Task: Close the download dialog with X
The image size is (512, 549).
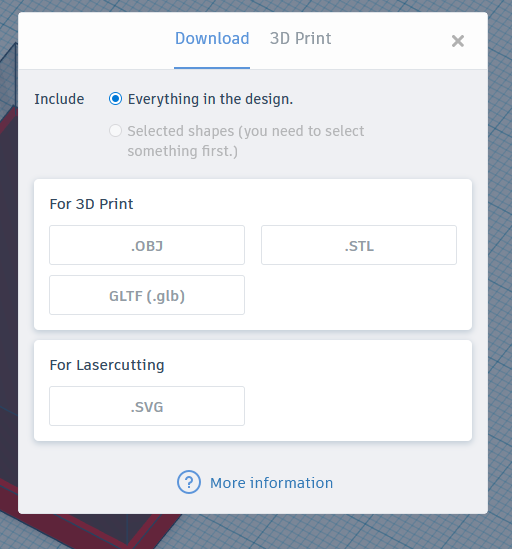Action: [x=458, y=41]
